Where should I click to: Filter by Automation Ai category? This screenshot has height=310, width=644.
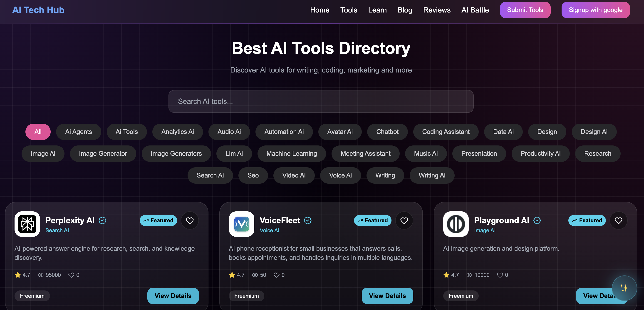[x=284, y=132]
